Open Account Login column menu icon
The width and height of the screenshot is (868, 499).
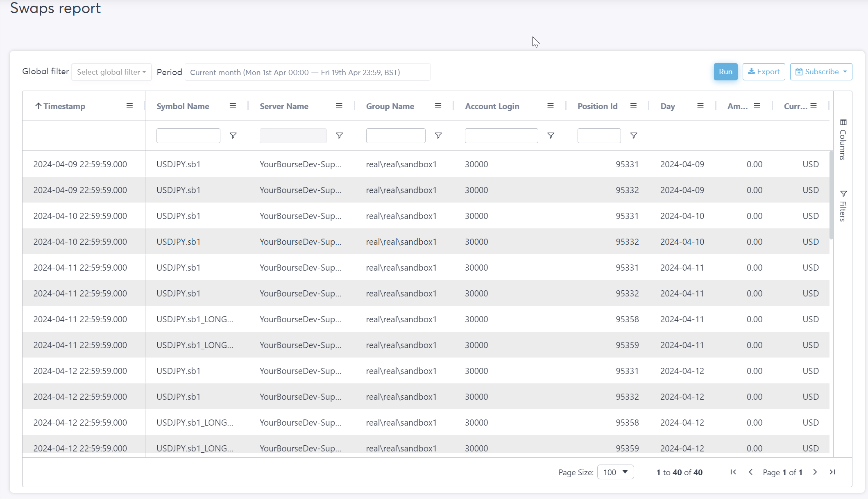551,106
